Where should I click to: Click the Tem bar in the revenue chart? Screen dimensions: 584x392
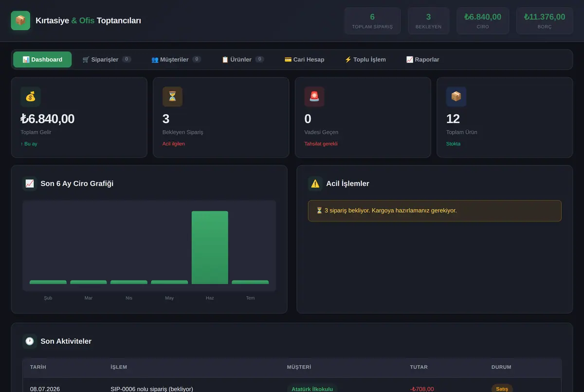tap(250, 282)
